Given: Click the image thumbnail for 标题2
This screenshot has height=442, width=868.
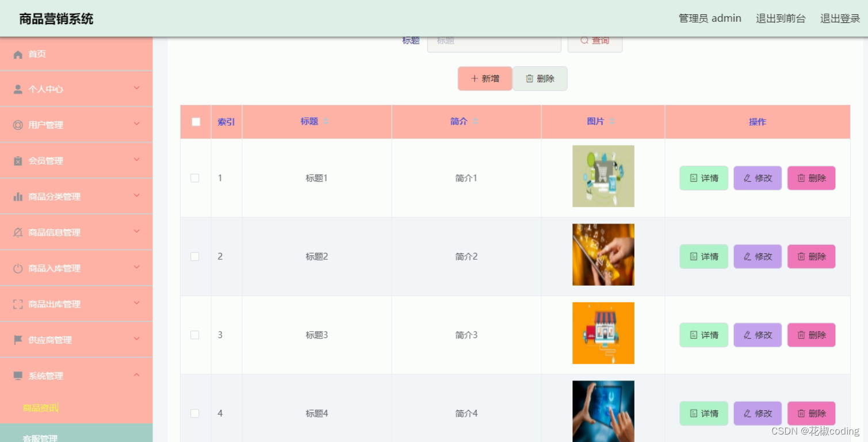Looking at the screenshot, I should pos(603,254).
